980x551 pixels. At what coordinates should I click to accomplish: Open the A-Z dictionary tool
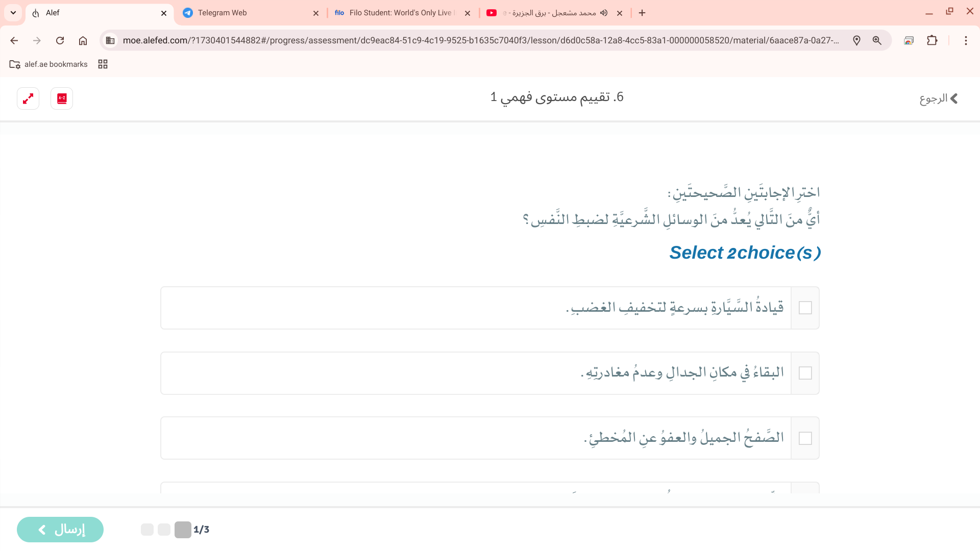tap(61, 98)
